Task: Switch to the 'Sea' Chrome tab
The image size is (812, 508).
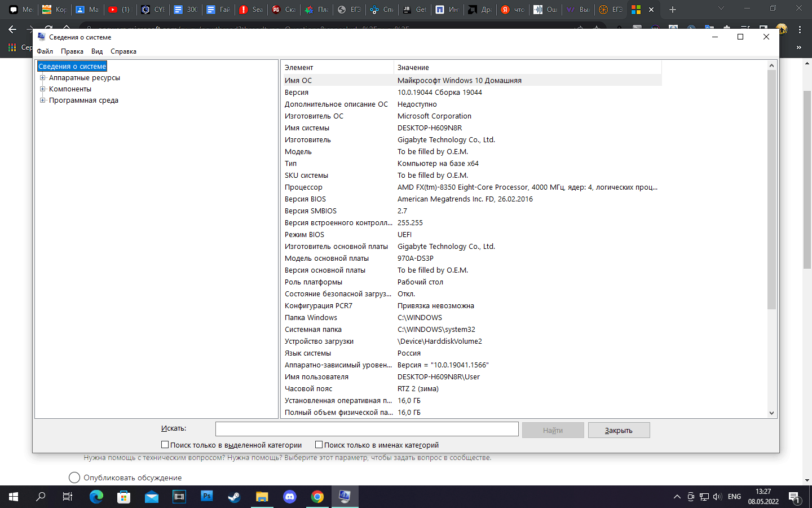Action: (251, 10)
